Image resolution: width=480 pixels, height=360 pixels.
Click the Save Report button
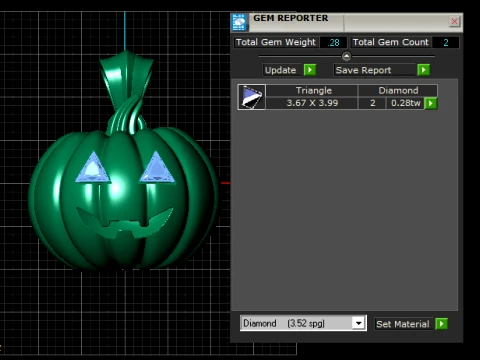pyautogui.click(x=375, y=70)
